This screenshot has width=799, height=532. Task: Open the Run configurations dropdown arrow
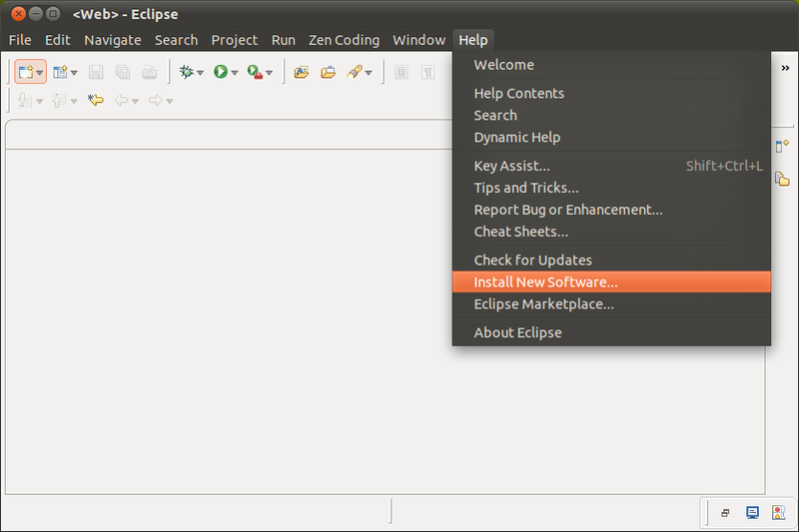click(x=235, y=73)
